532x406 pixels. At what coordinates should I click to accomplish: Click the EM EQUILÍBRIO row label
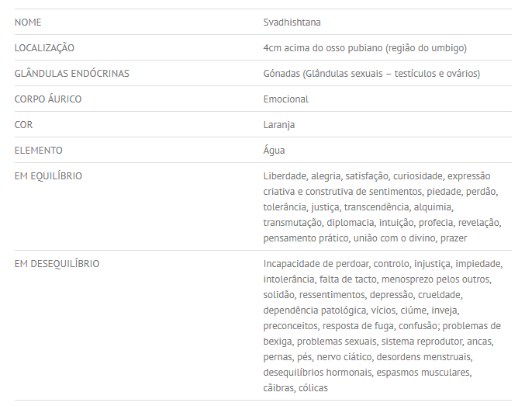coord(48,175)
